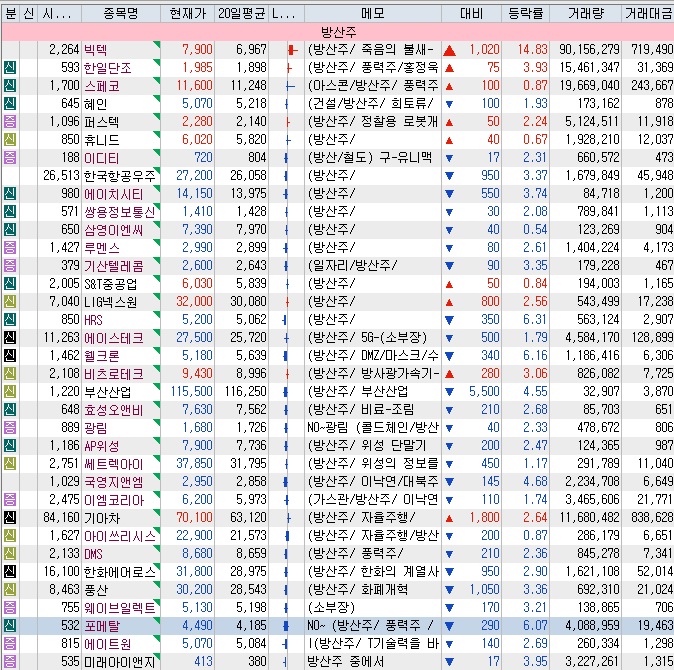Click the 신 badge beside 효성오앤비
Screen dimensions: 674x670
10,410
